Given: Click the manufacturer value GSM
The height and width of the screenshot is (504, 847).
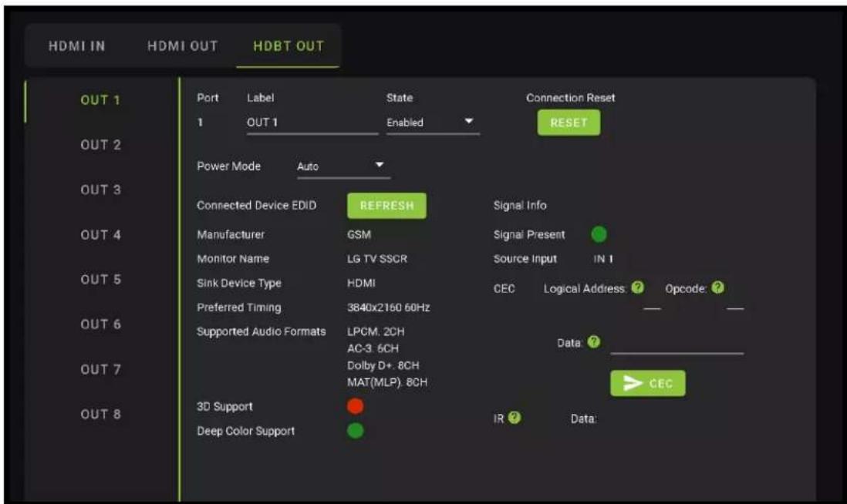Looking at the screenshot, I should pyautogui.click(x=359, y=235).
